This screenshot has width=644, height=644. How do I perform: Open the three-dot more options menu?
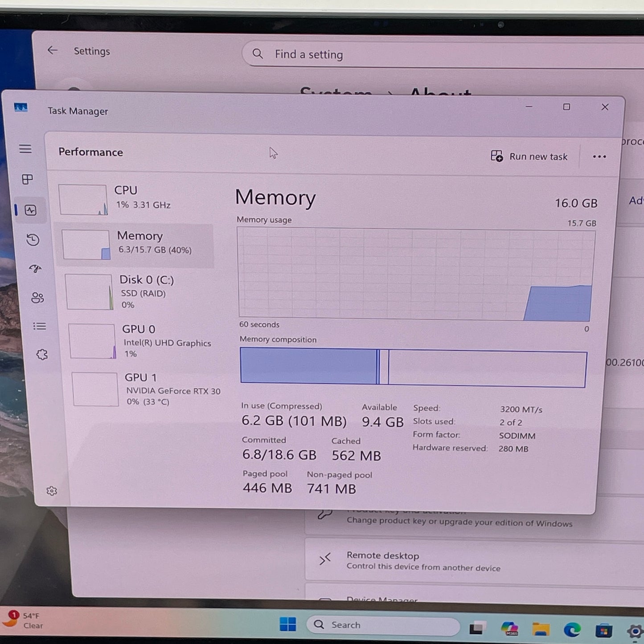599,156
